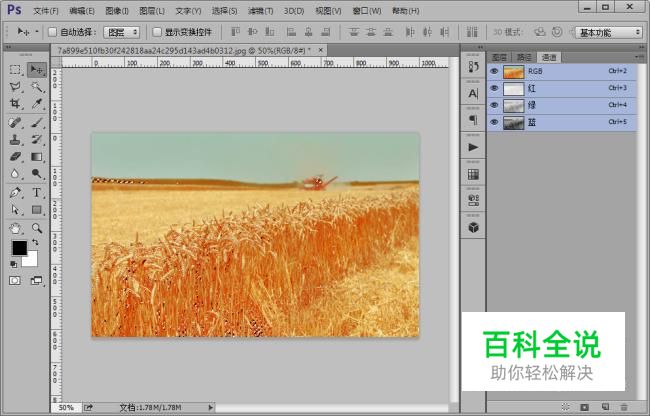Open the Character panel icon
Image resolution: width=650 pixels, height=416 pixels.
[473, 94]
